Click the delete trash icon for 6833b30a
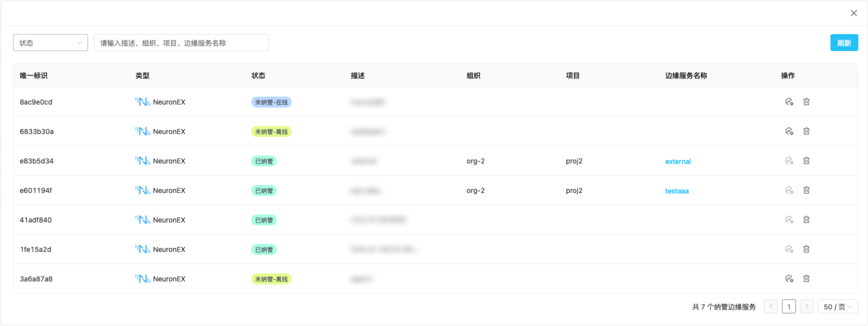The width and height of the screenshot is (868, 326). pos(807,131)
